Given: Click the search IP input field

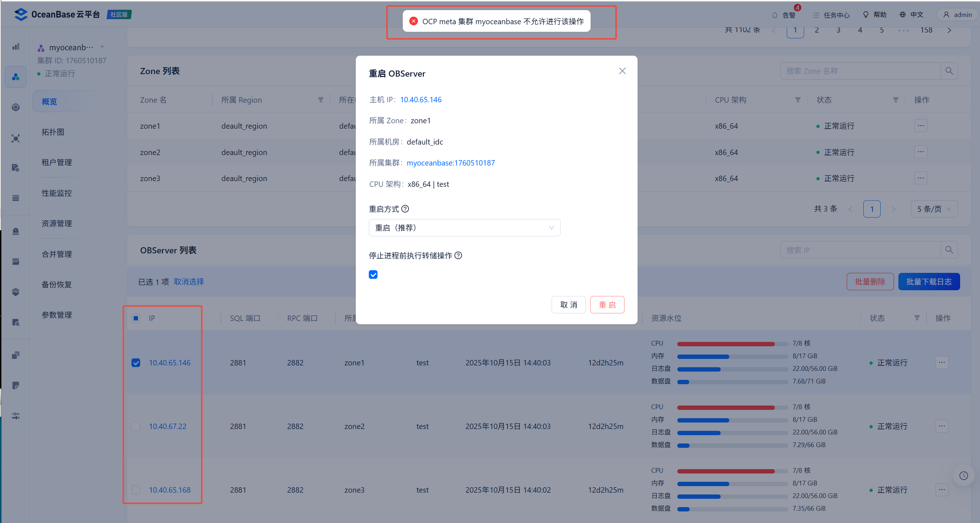Looking at the screenshot, I should tap(860, 250).
